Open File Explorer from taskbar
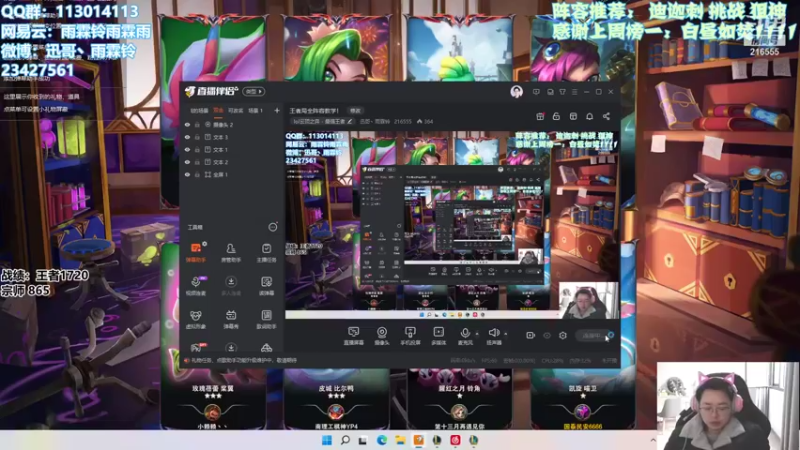 (400, 440)
